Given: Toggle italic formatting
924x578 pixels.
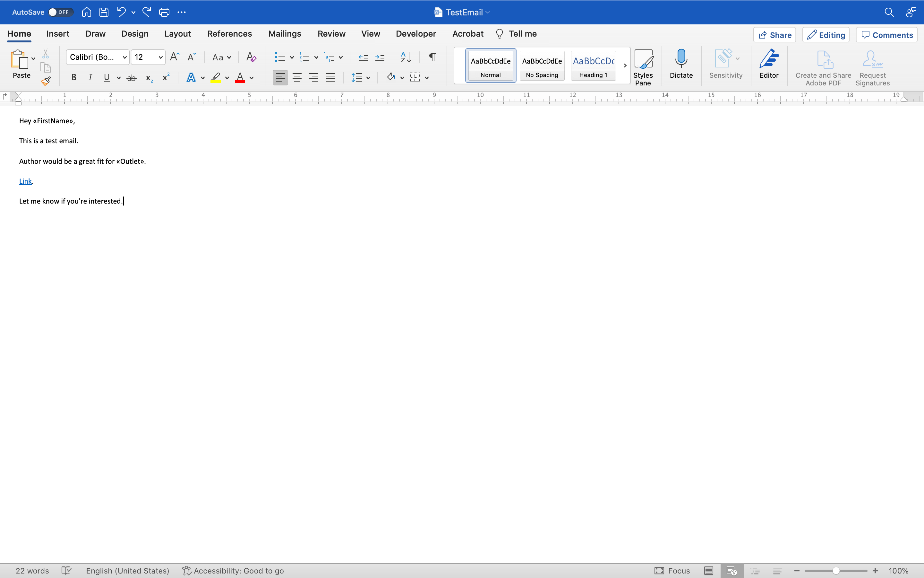Looking at the screenshot, I should pos(90,78).
